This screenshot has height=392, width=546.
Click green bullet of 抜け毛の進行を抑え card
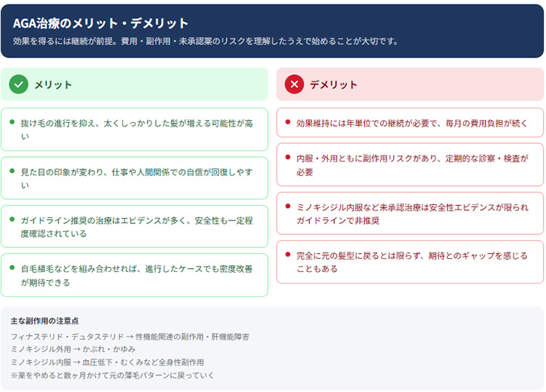click(12, 122)
